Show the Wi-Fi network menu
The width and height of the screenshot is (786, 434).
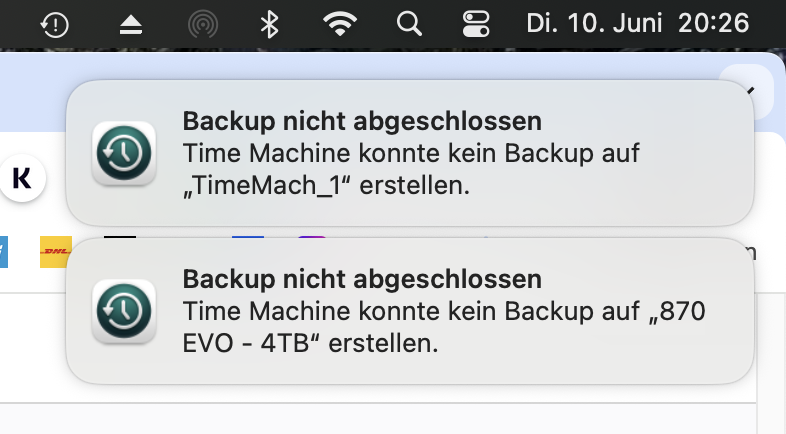click(341, 25)
